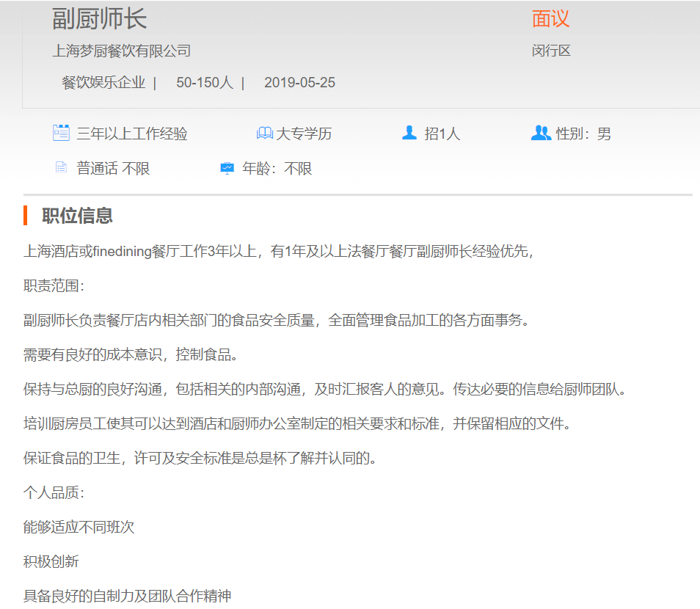The height and width of the screenshot is (609, 700).
Task: Click the two-people icon beside 性别
Action: pos(541,133)
